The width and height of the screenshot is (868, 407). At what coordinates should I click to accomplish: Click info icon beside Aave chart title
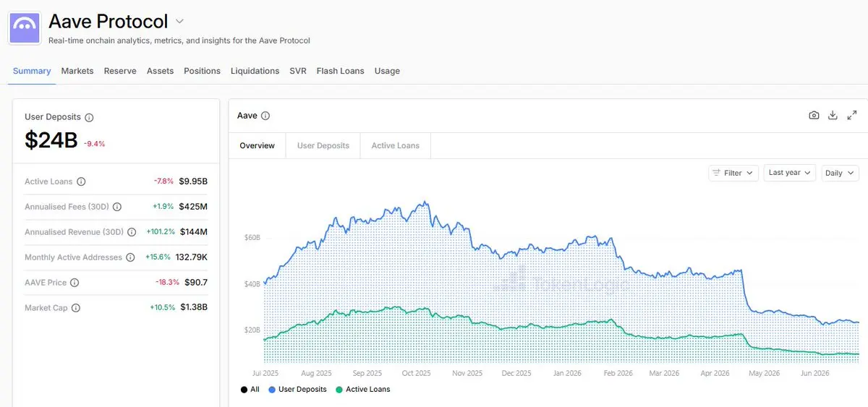265,116
